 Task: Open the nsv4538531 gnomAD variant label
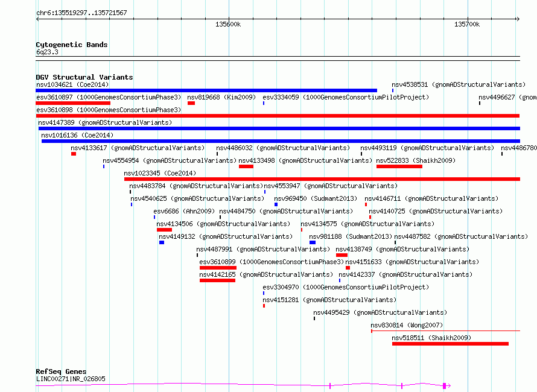click(x=459, y=84)
